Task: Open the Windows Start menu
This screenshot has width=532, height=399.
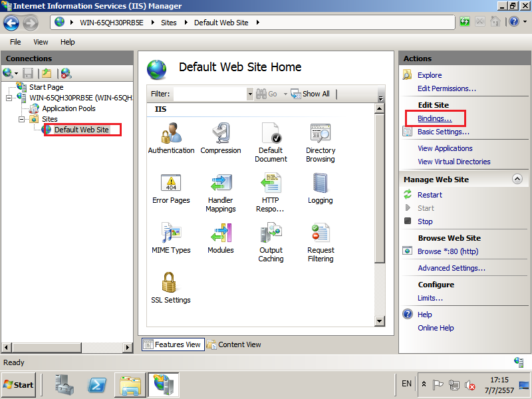Action: [x=19, y=384]
